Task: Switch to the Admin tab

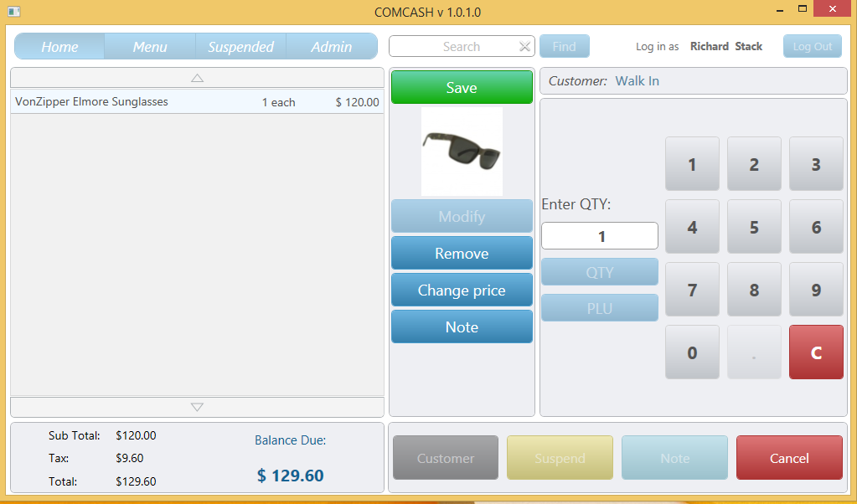Action: [x=332, y=46]
